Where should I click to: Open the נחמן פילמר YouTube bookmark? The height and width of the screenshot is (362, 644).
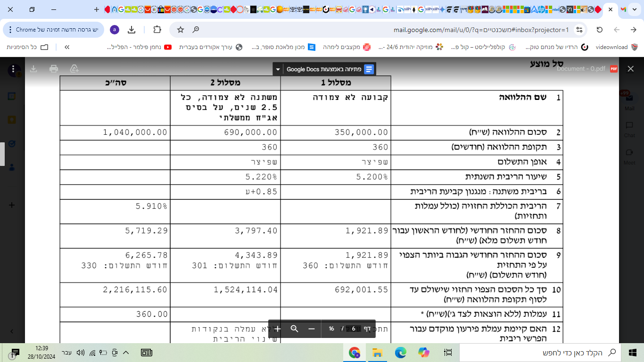(x=139, y=47)
